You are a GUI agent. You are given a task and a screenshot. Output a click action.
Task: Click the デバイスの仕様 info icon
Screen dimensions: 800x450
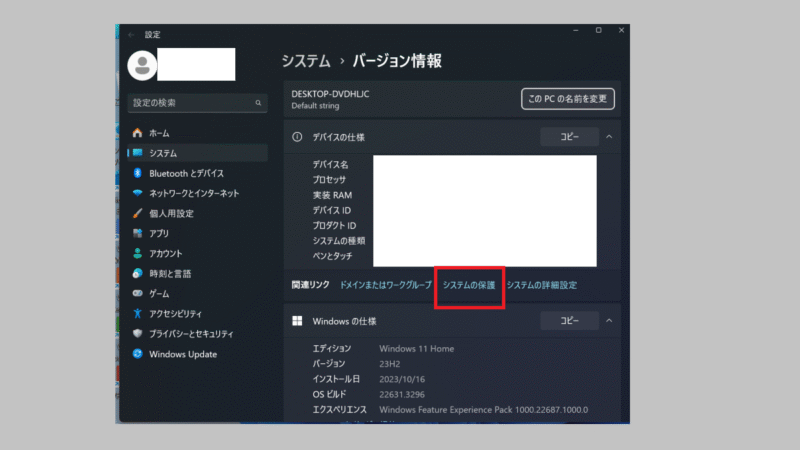(297, 137)
